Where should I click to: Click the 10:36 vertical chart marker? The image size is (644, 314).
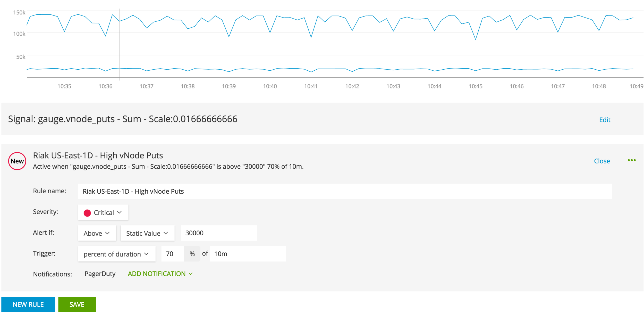point(119,44)
